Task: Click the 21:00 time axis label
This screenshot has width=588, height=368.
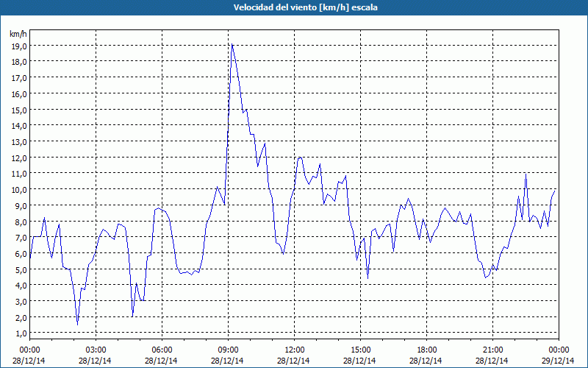Action: [x=492, y=350]
